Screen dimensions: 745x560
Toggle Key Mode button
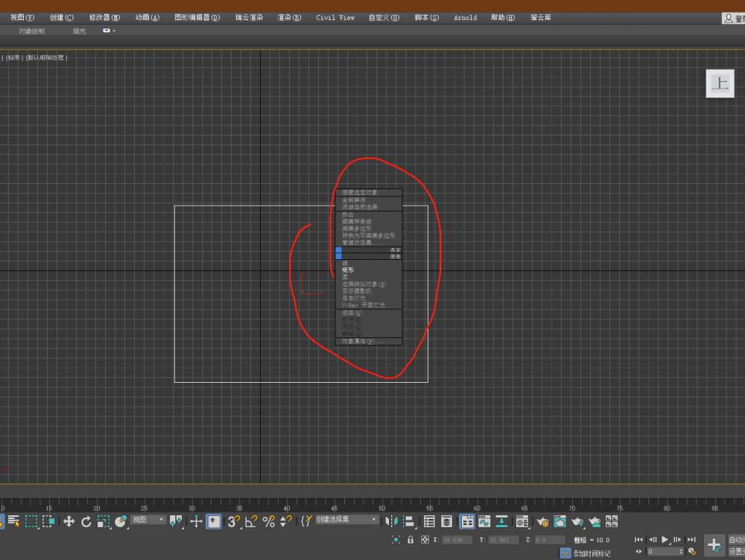pyautogui.click(x=639, y=552)
